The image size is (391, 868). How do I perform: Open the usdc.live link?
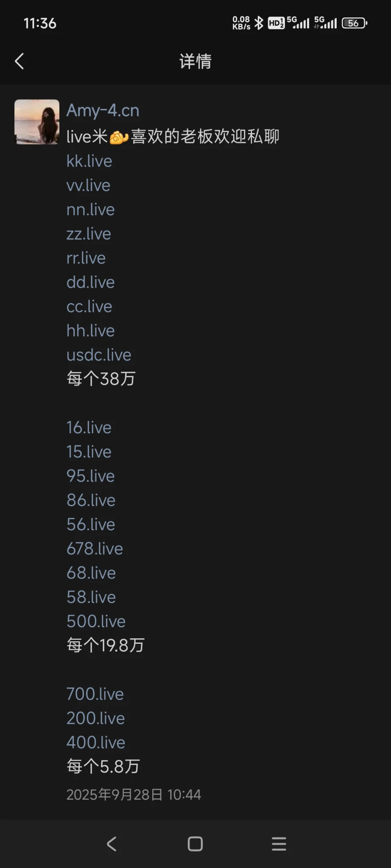point(99,355)
